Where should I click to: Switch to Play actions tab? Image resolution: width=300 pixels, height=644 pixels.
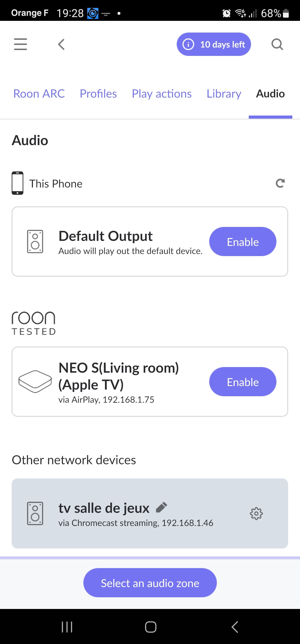(162, 94)
